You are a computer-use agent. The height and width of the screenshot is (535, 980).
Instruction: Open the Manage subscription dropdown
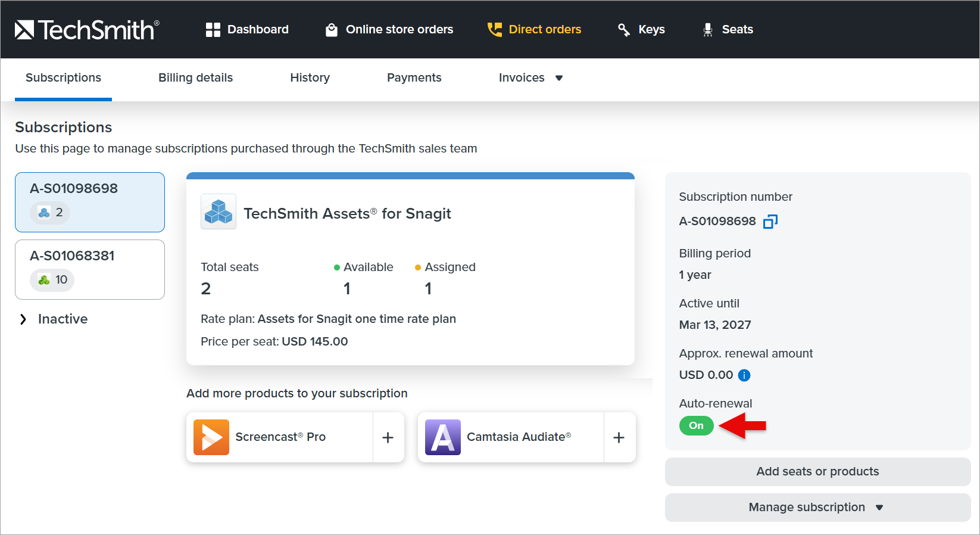point(817,508)
